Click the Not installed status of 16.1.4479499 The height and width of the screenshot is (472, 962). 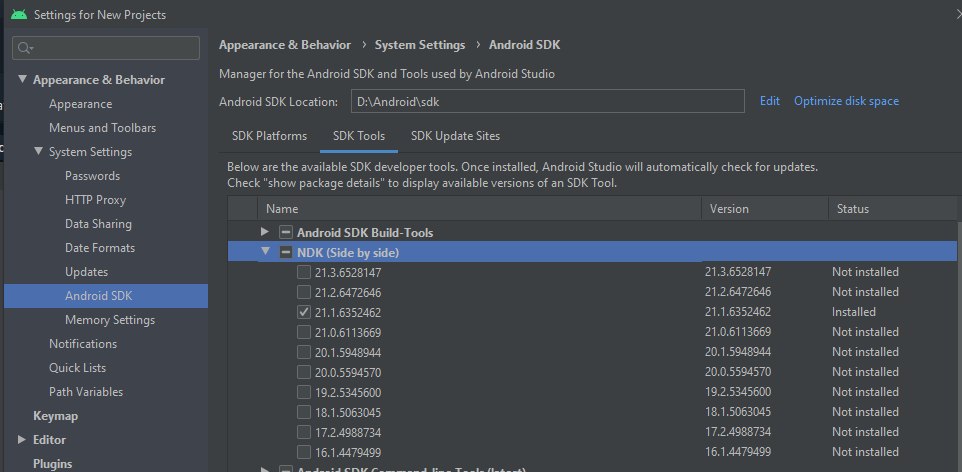click(865, 452)
